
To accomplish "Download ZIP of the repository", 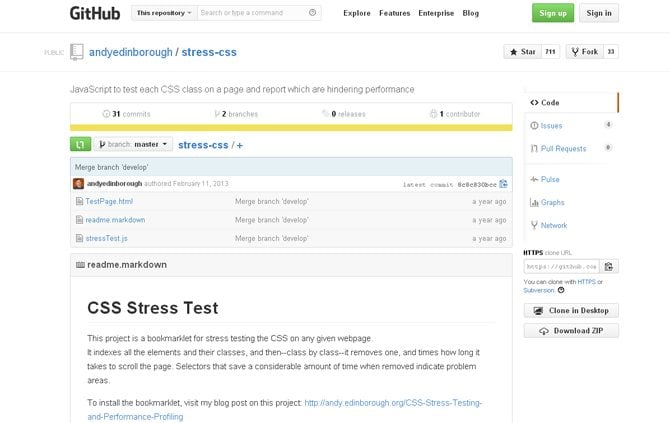I will point(571,331).
